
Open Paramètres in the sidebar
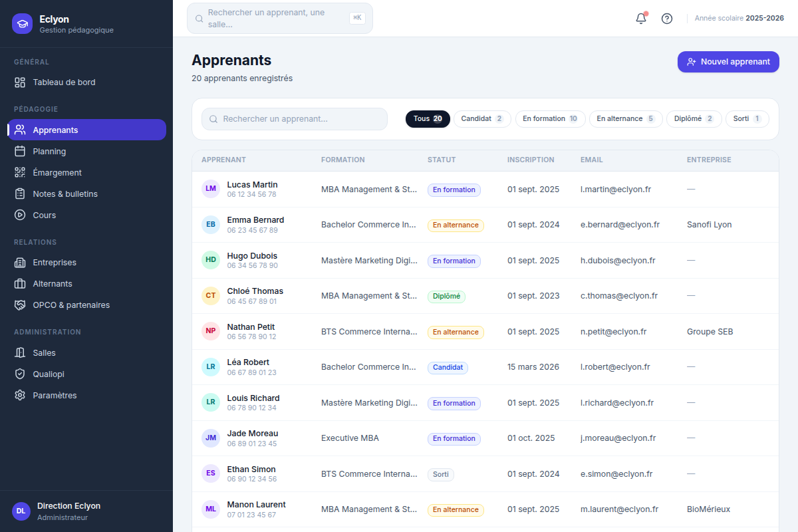point(86,395)
